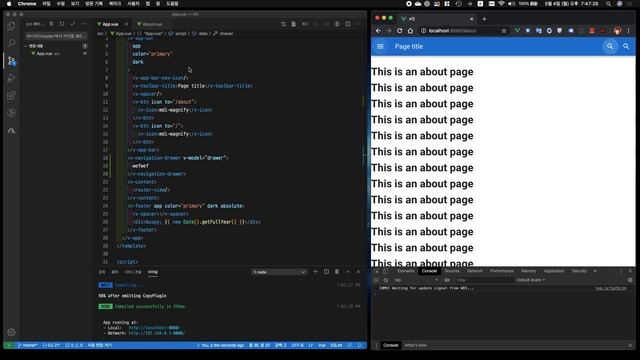The width and height of the screenshot is (640, 360).
Task: Open the Explorer view in VS Code activity bar
Action: click(11, 26)
